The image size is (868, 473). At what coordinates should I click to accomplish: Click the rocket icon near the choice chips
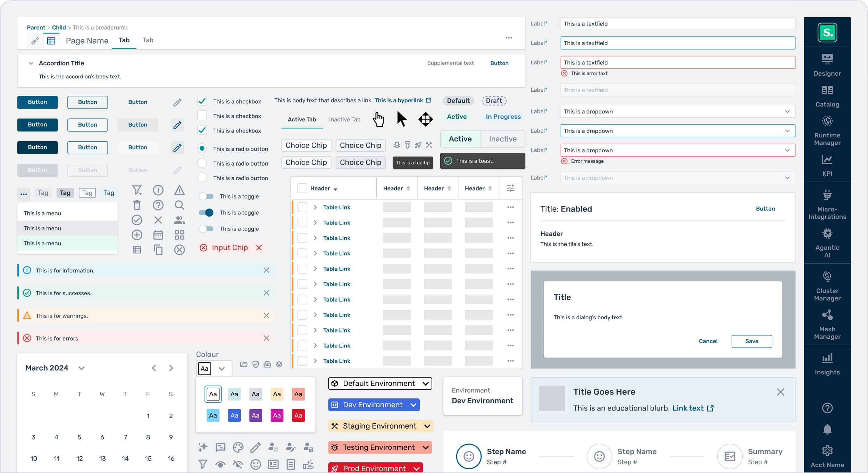pos(418,145)
